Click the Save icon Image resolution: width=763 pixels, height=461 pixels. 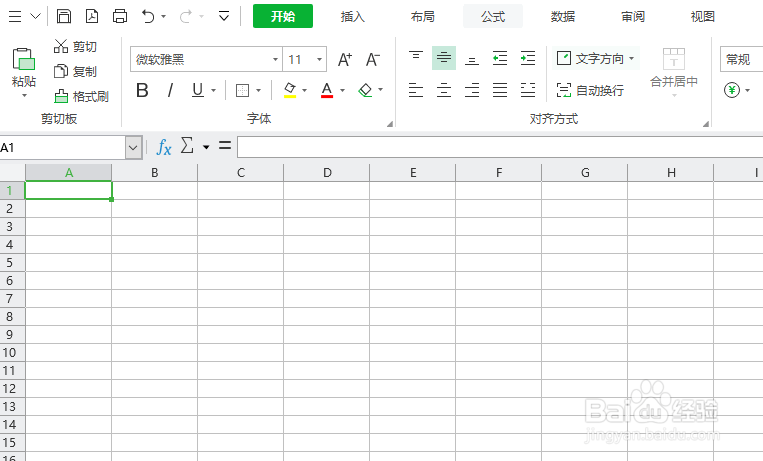click(64, 17)
